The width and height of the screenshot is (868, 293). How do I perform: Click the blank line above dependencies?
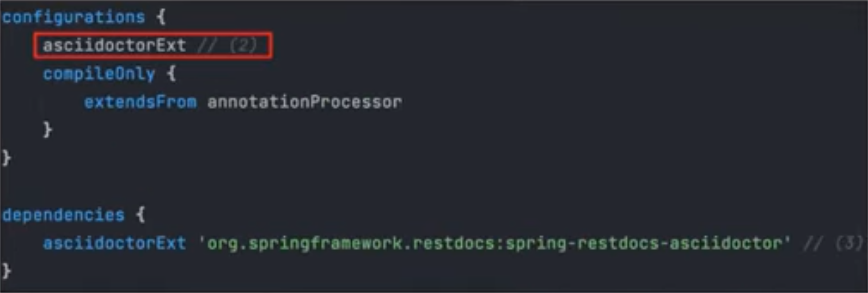(x=434, y=186)
